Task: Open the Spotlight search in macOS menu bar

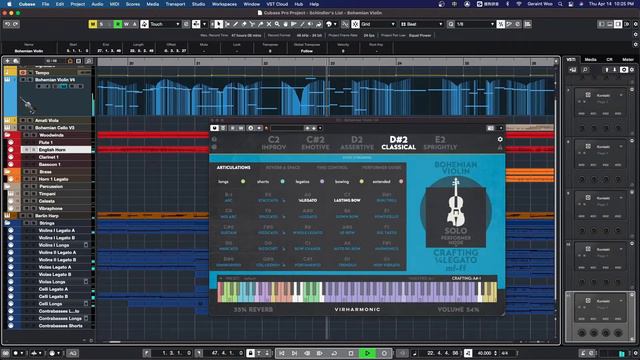Action: point(560,4)
